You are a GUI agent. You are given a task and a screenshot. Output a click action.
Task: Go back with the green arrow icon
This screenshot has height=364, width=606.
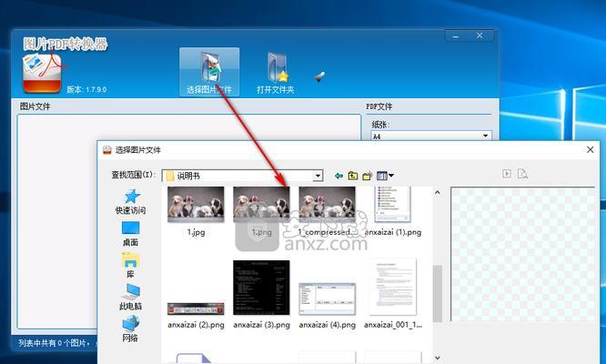[x=339, y=176]
